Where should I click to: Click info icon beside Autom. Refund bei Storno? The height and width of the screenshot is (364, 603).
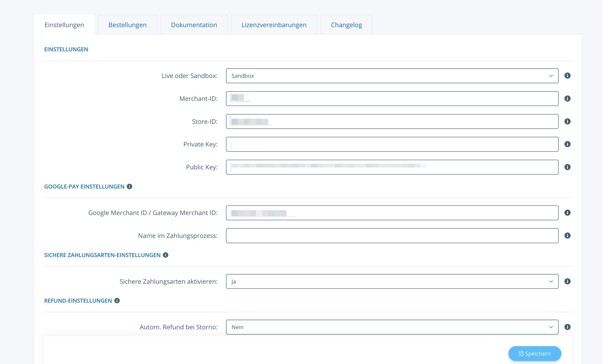(567, 327)
